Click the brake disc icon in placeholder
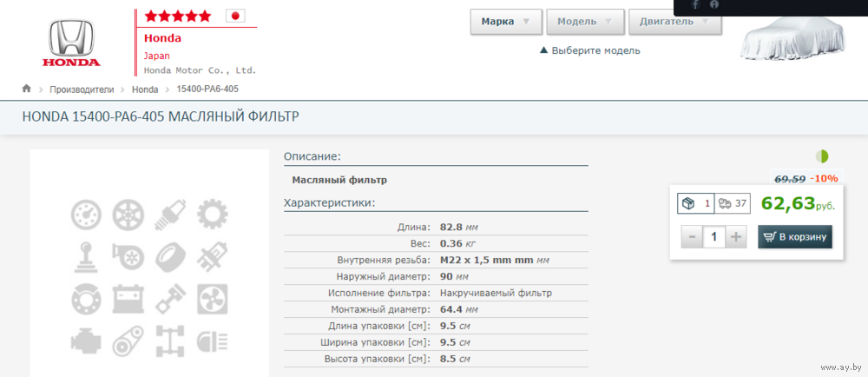Viewport: 868px width, 377px height. (x=86, y=299)
